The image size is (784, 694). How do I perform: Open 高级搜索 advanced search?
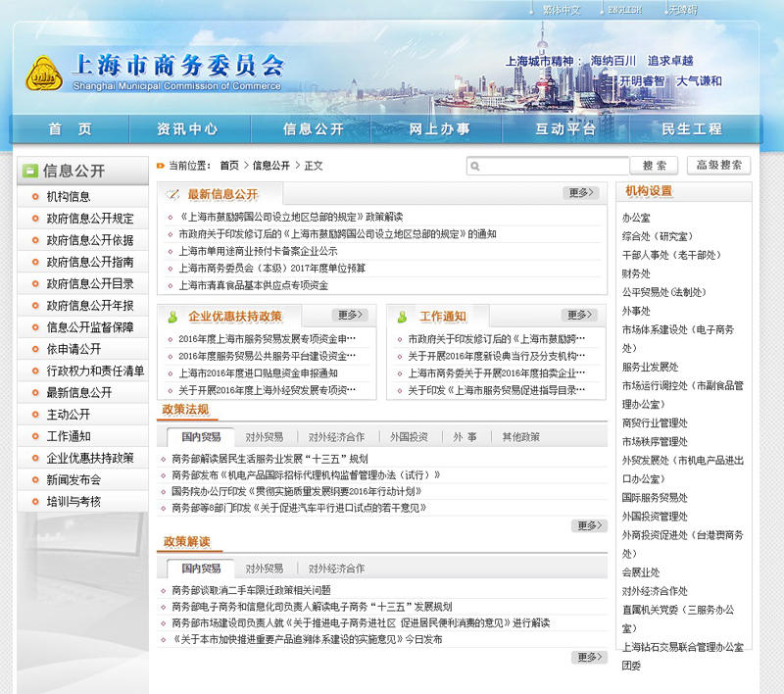click(x=719, y=165)
